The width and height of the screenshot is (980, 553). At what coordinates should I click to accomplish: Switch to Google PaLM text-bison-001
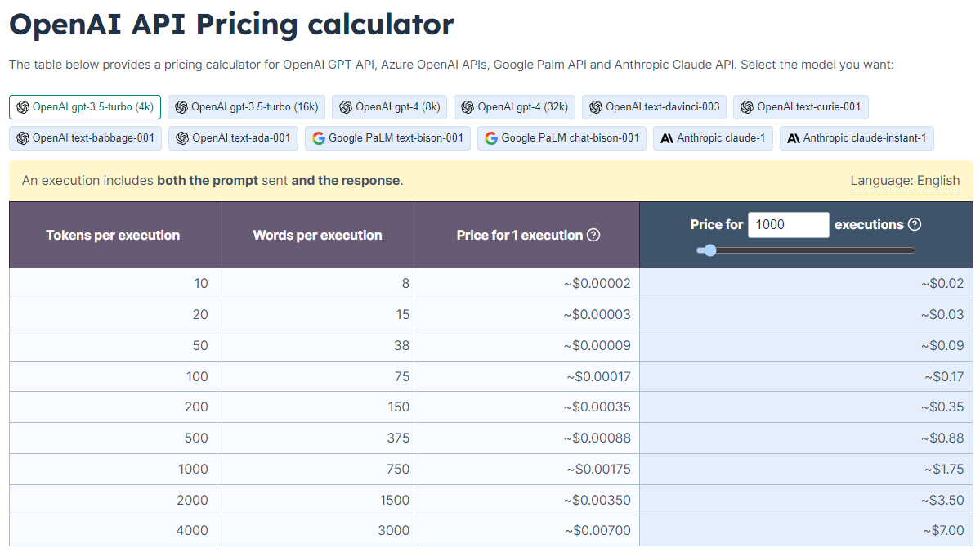[x=388, y=138]
